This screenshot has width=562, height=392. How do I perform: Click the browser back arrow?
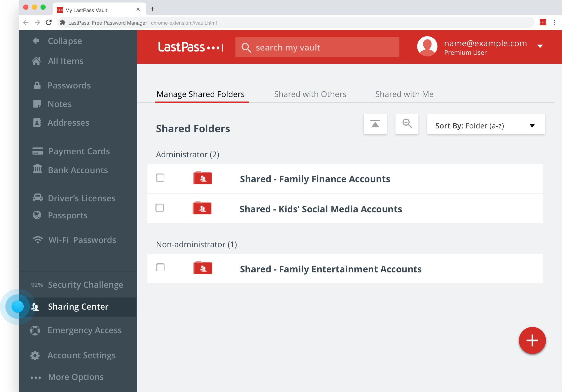(x=26, y=23)
